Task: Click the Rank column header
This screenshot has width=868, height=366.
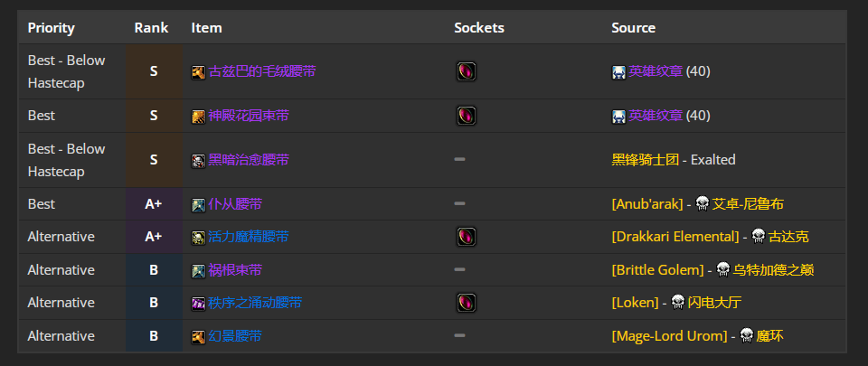Action: (151, 28)
